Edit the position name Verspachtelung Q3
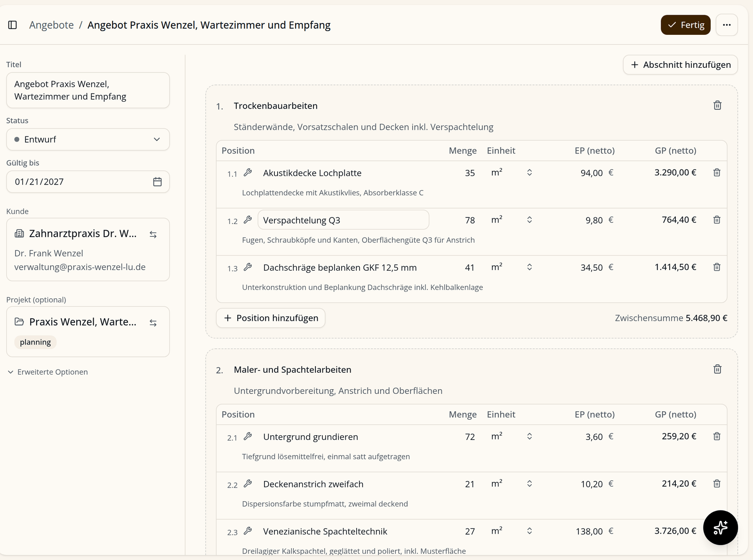 [x=344, y=220]
